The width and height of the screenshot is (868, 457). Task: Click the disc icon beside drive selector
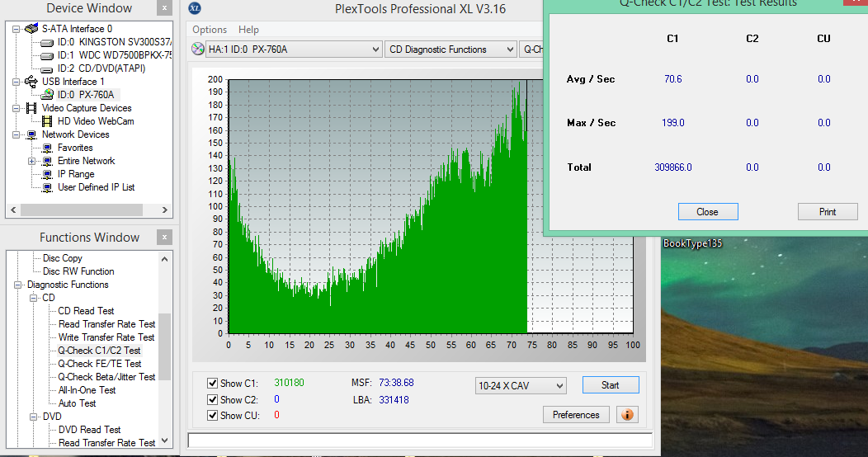coord(198,49)
